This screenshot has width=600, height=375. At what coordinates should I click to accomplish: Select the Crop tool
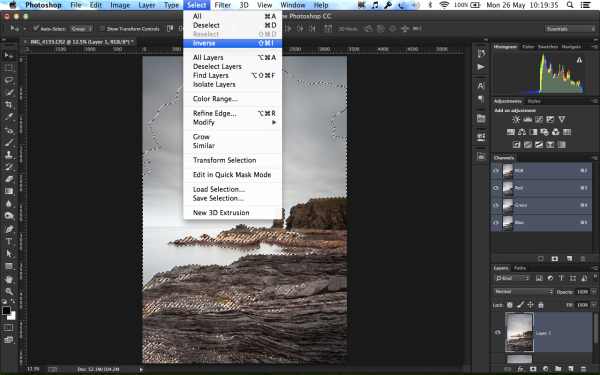(9, 105)
